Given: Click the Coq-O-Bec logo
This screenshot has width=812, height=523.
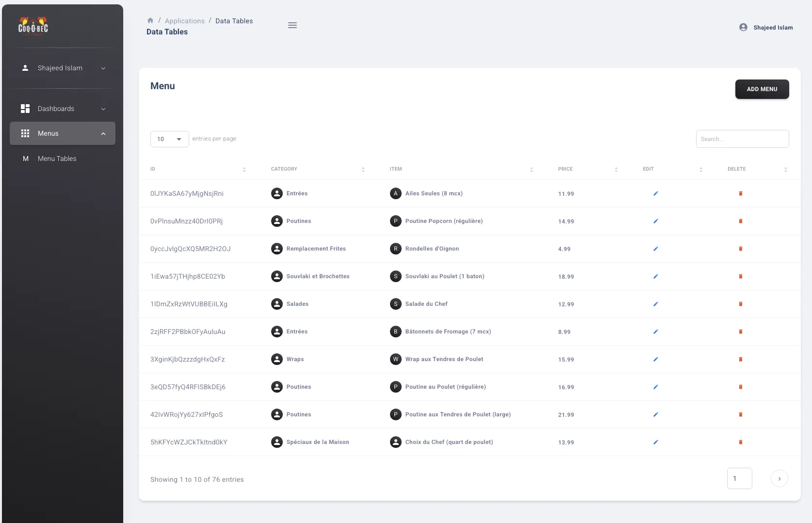Looking at the screenshot, I should [x=33, y=26].
